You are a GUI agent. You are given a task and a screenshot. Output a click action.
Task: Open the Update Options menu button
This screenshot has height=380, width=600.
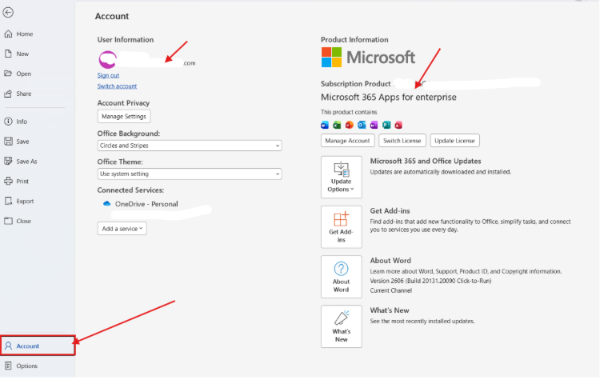click(x=341, y=177)
